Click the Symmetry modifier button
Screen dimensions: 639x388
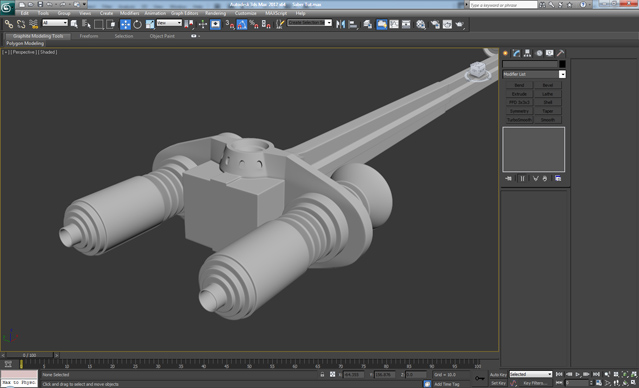click(x=519, y=111)
